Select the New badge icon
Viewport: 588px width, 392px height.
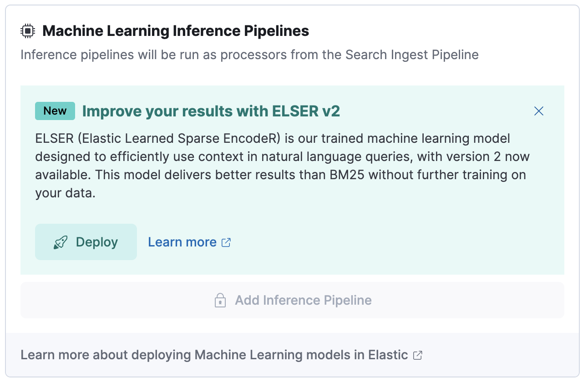tap(55, 111)
